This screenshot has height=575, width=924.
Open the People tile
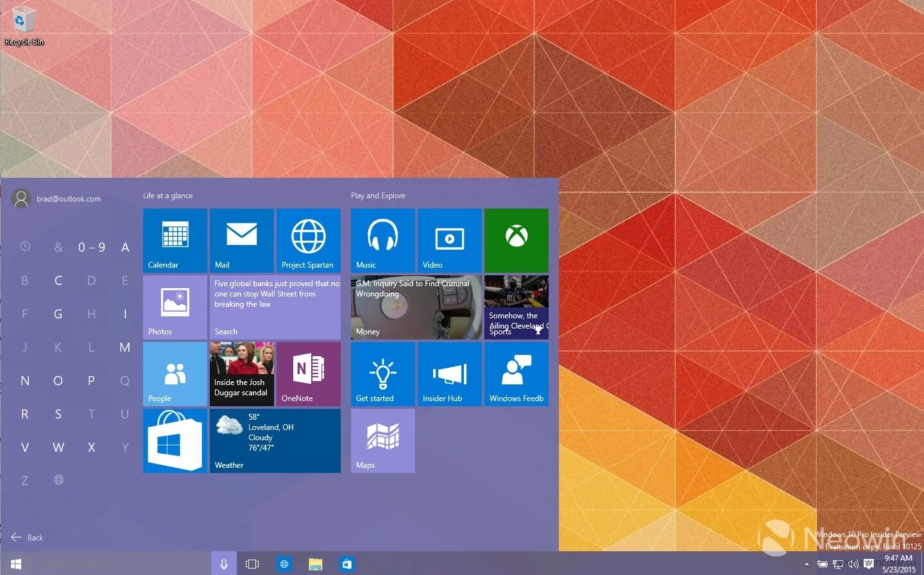click(175, 374)
